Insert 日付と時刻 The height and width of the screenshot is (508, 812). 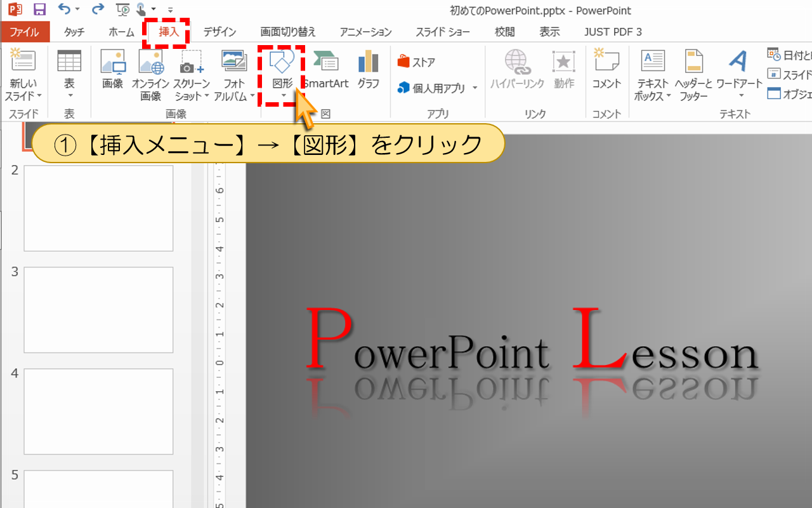pos(789,55)
